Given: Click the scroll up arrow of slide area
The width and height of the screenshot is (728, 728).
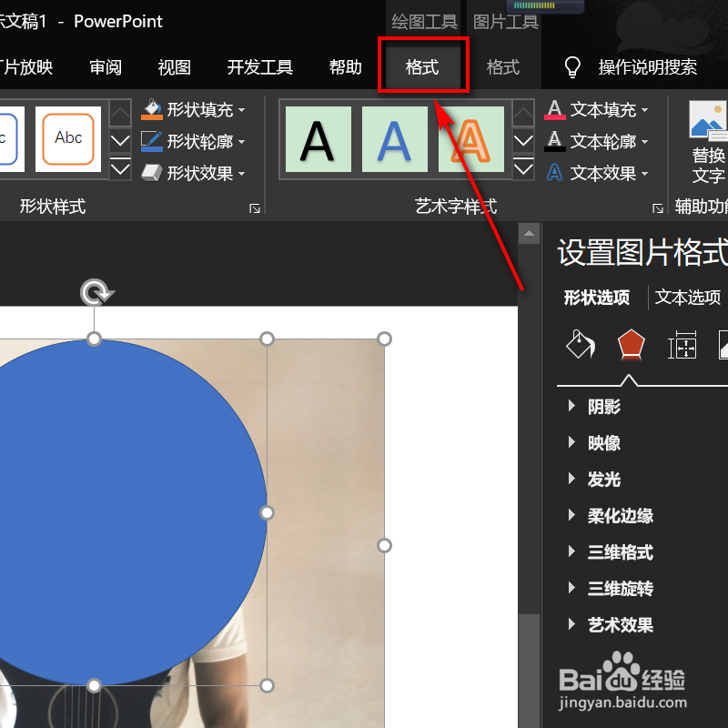Looking at the screenshot, I should click(529, 233).
